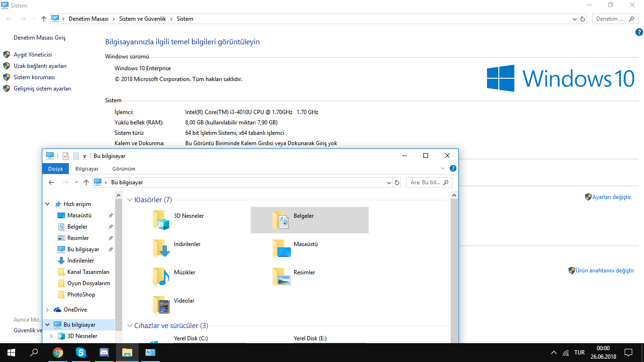644x362 pixels.
Task: Collapse the Hızlı erişim tree node
Action: [48, 204]
